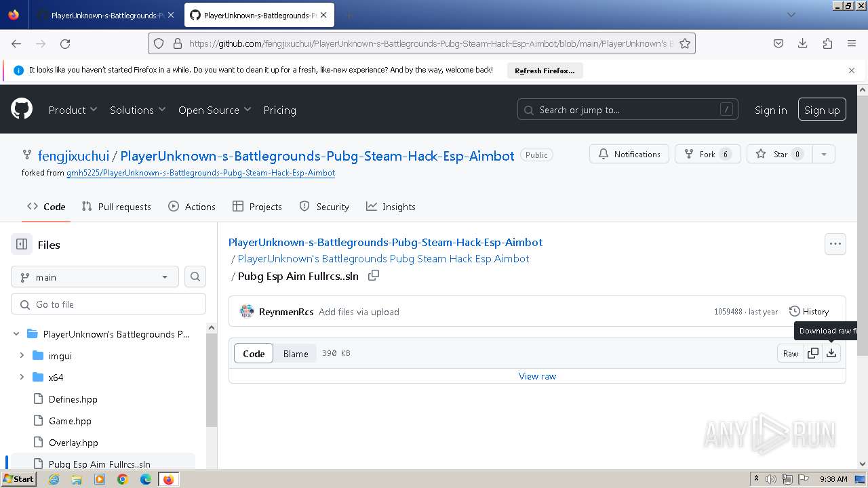Open the main branch selector dropdown

(x=95, y=277)
